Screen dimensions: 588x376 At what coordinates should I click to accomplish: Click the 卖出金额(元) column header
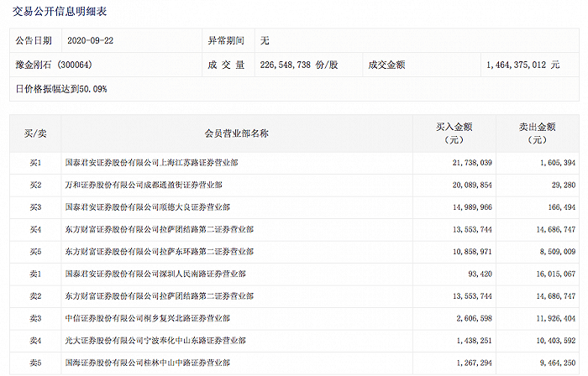[x=538, y=133]
